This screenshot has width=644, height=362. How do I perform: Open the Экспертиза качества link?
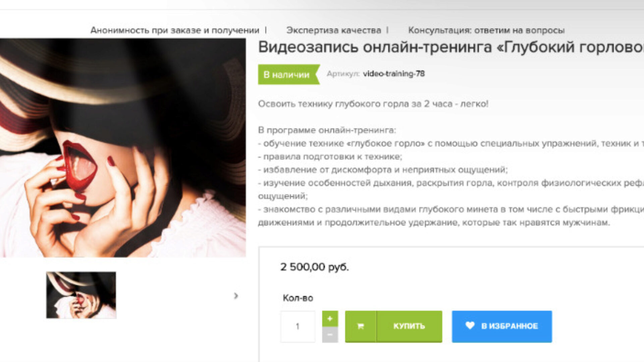[334, 30]
